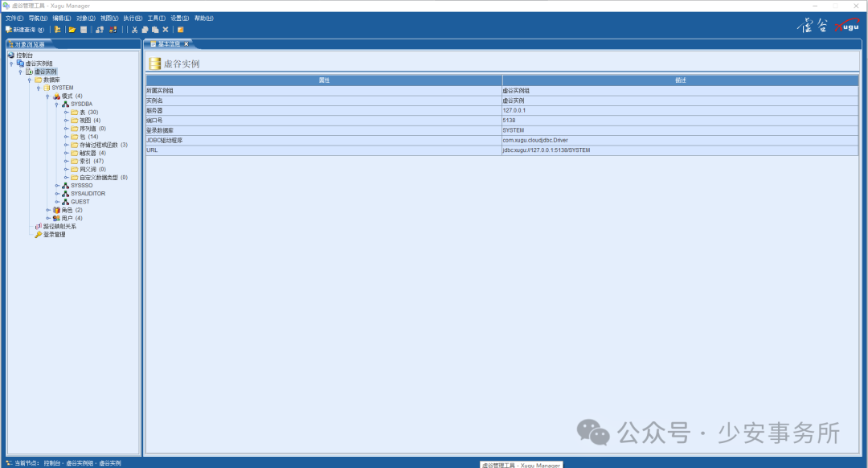Click the disconnect toolbar icon with red X

(113, 30)
